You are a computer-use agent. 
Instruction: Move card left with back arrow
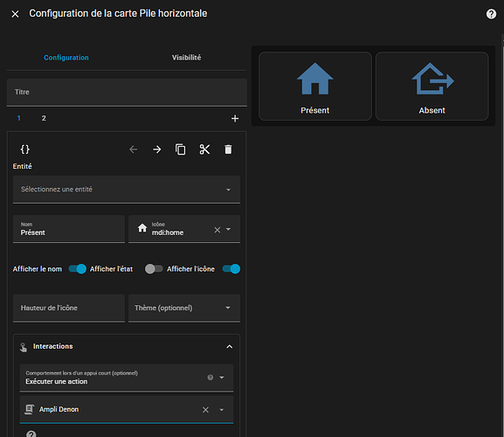(x=133, y=149)
